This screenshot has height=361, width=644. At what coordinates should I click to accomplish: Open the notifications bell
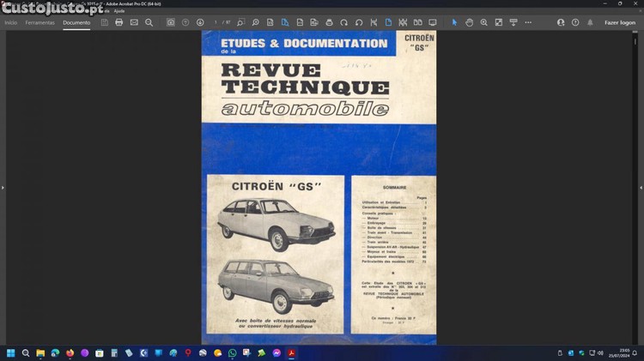[588, 22]
